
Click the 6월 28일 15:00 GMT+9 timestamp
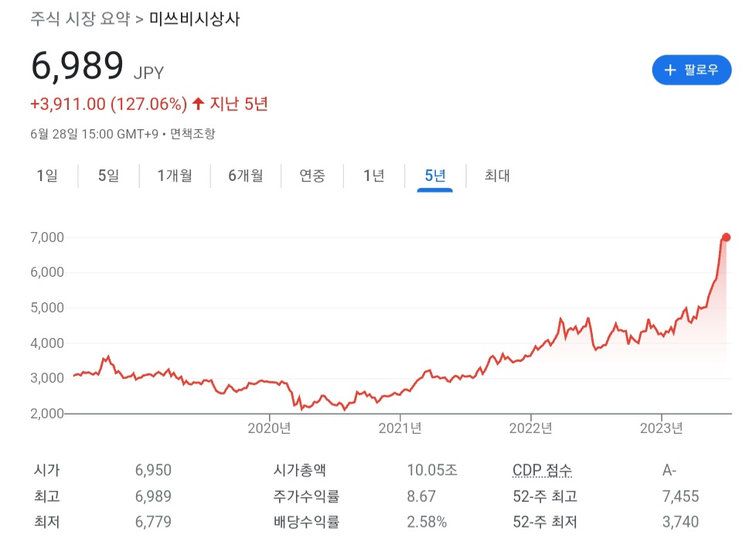click(94, 134)
